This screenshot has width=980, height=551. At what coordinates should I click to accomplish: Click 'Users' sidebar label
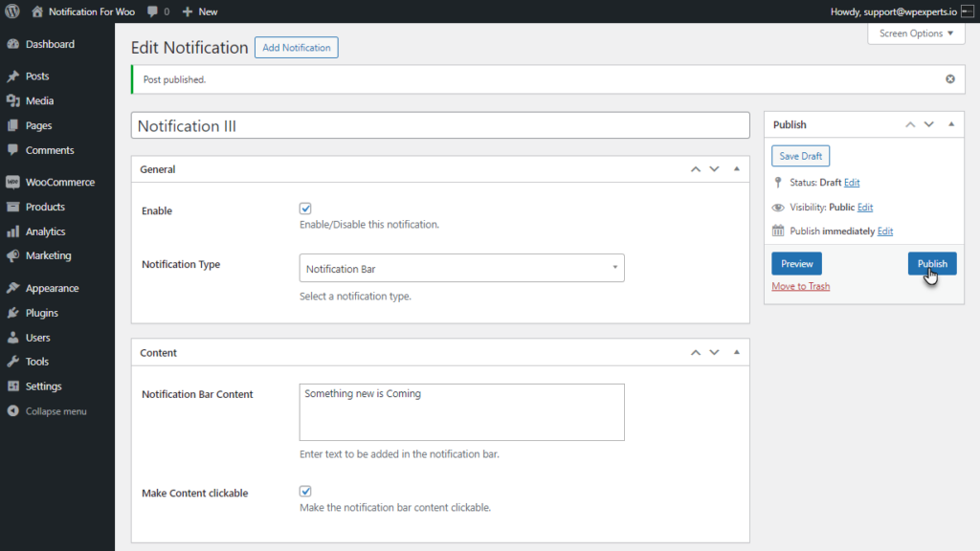pos(37,338)
